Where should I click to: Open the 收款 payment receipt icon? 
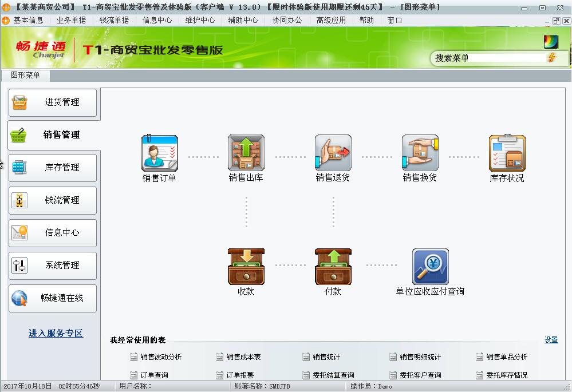pyautogui.click(x=246, y=266)
